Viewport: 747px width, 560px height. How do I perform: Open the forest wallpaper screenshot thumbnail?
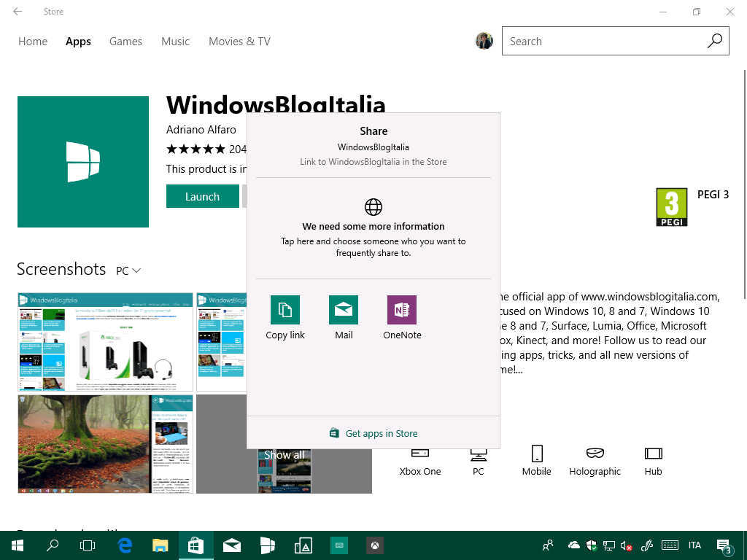click(105, 444)
